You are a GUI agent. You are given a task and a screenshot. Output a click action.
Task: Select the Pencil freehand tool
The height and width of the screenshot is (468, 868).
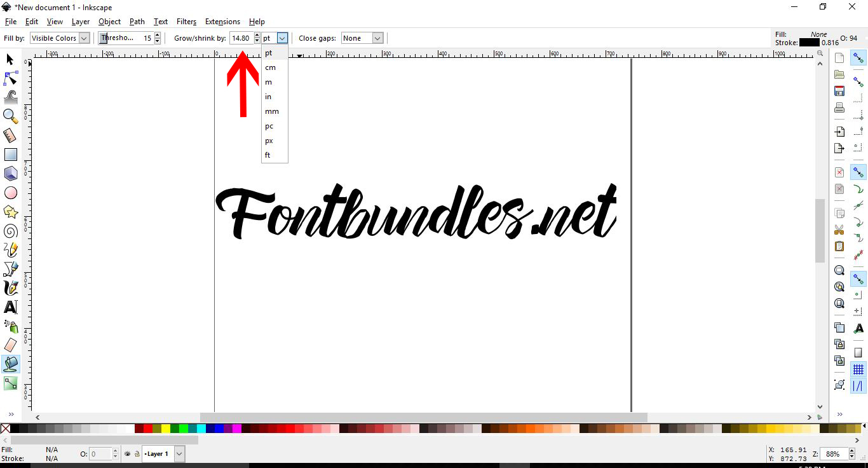click(x=10, y=250)
